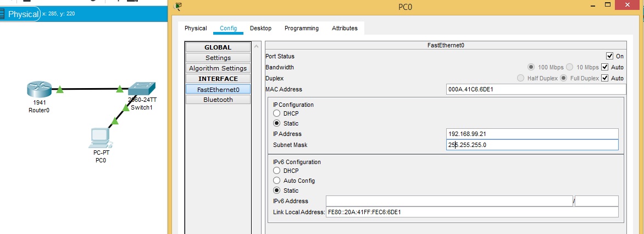Click the IP Address input field
Image resolution: width=644 pixels, height=234 pixels.
tap(532, 134)
